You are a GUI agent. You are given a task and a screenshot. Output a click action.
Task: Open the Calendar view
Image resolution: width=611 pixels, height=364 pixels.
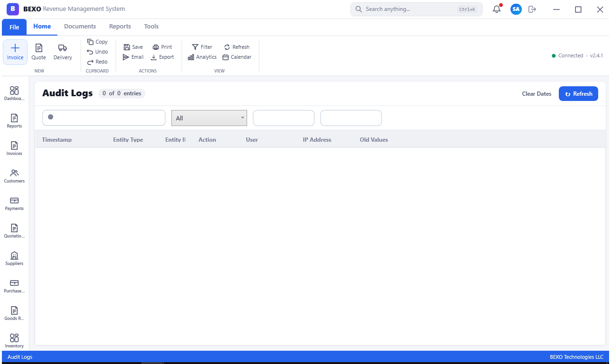(x=237, y=57)
